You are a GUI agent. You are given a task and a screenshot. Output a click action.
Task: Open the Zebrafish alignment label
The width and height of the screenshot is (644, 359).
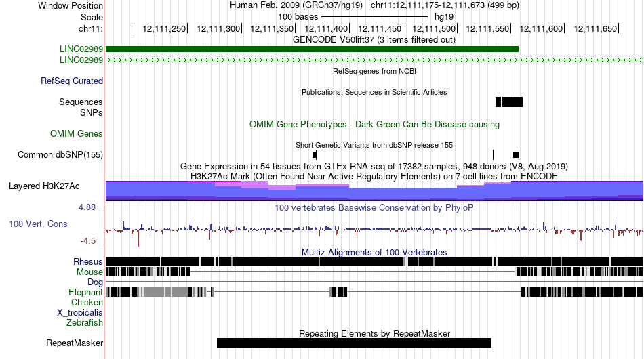[85, 323]
